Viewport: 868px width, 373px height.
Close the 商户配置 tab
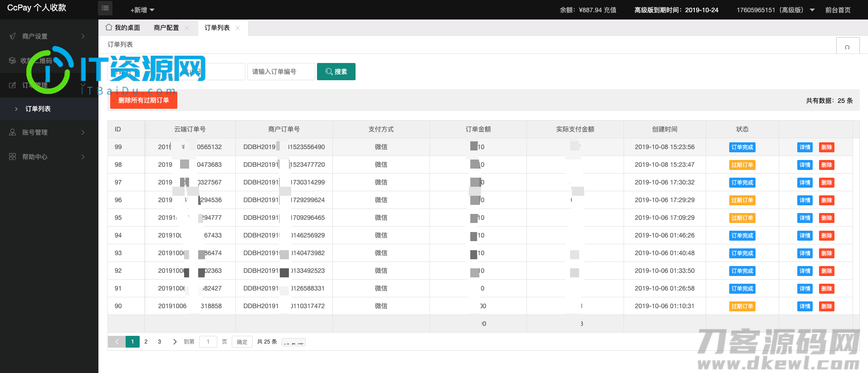coord(187,28)
